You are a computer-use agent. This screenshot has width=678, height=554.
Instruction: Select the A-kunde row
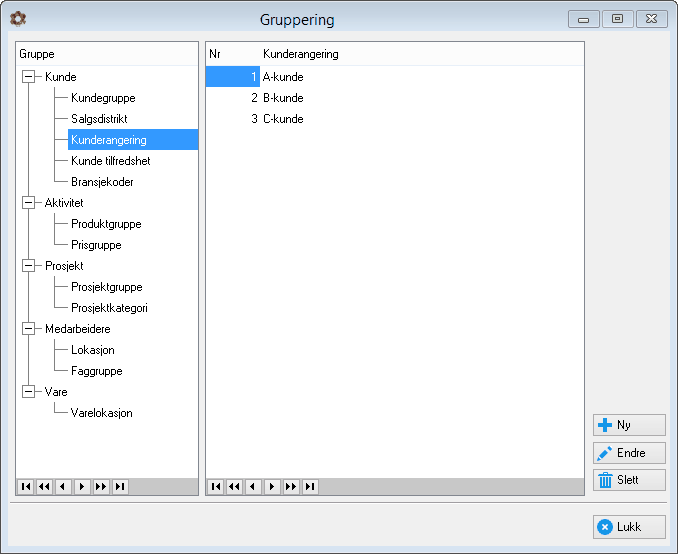point(395,77)
